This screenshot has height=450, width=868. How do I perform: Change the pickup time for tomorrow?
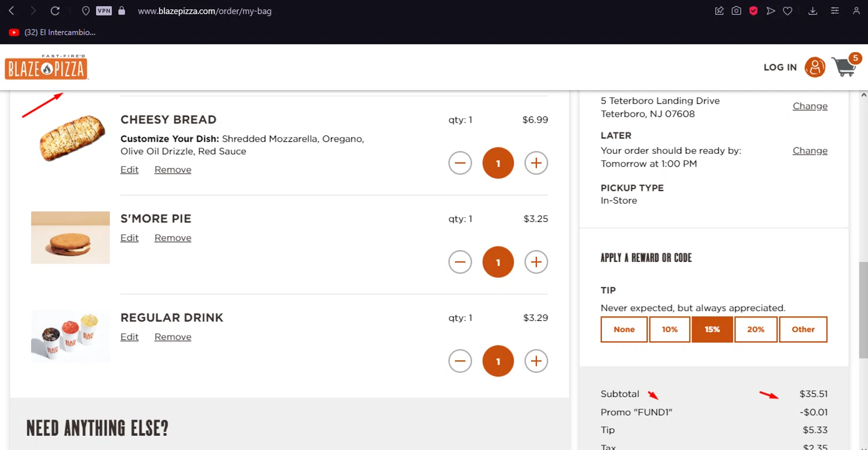[x=810, y=150]
